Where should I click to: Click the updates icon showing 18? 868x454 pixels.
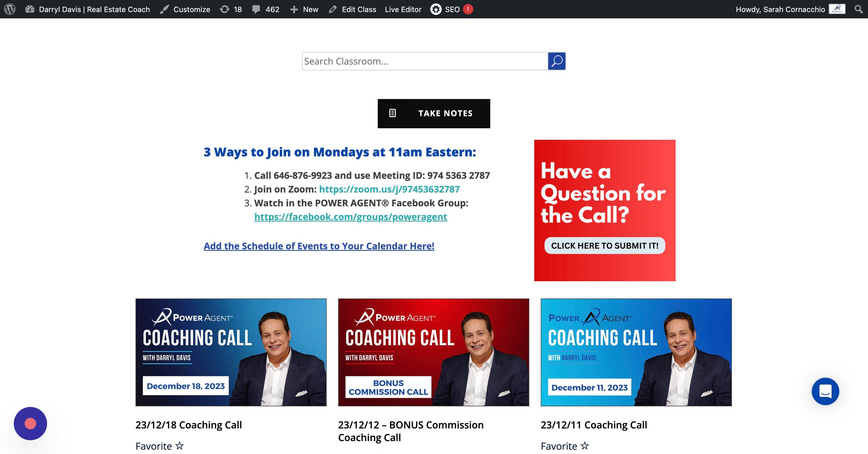click(x=231, y=9)
